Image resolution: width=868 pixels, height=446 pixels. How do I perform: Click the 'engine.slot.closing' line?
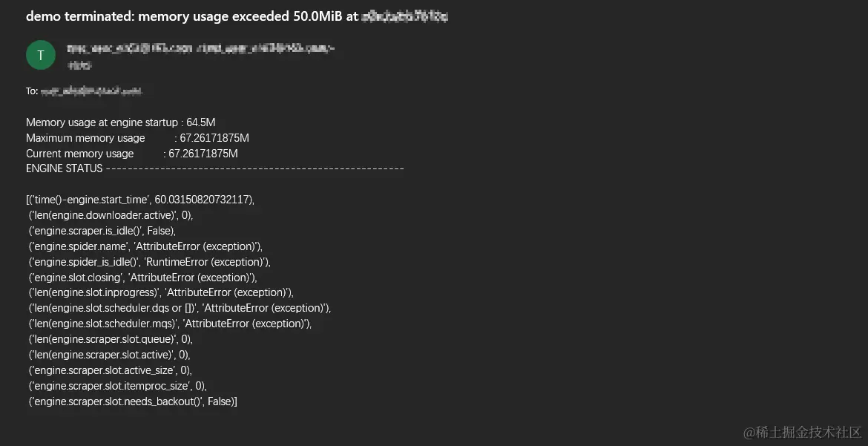coord(143,277)
